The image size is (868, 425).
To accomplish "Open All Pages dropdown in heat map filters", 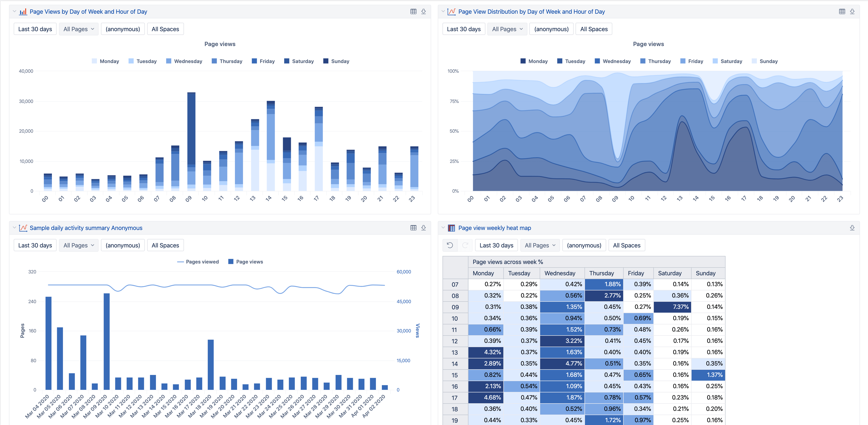I will click(540, 245).
